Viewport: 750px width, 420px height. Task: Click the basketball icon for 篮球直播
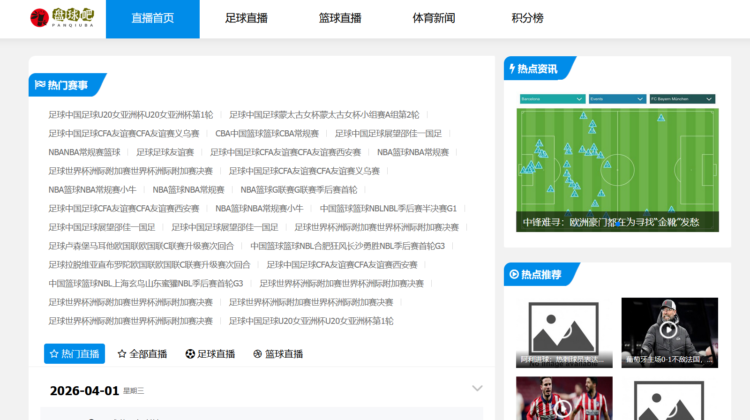(257, 354)
